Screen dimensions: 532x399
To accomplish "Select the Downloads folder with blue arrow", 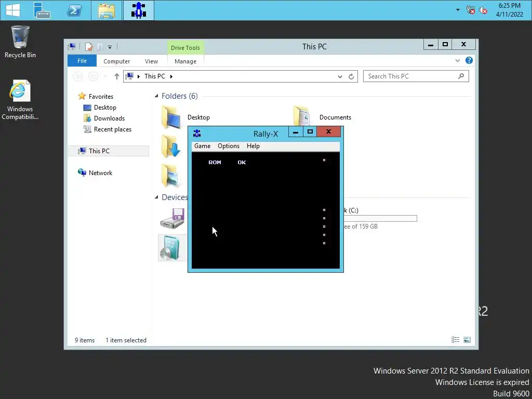I will tap(171, 146).
